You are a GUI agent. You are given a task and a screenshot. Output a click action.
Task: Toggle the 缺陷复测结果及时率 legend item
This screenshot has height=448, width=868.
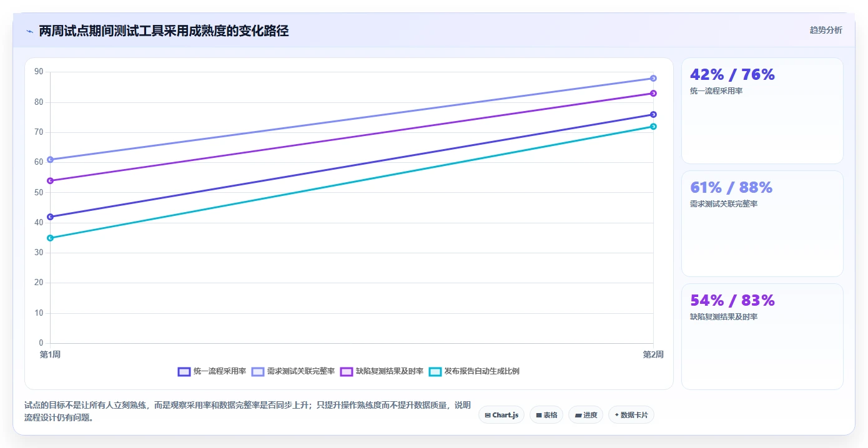[382, 371]
